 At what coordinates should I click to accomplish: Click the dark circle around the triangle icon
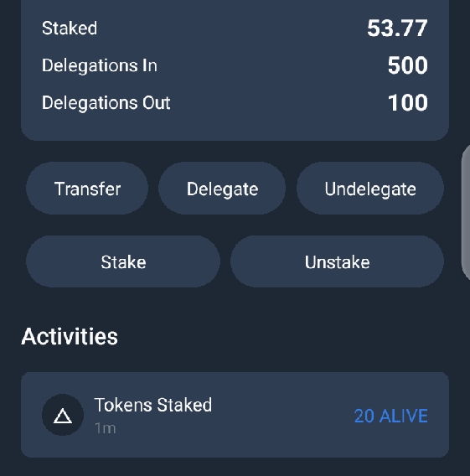[63, 415]
